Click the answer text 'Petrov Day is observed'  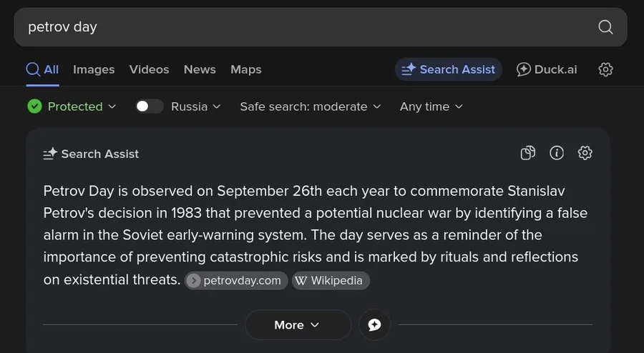pos(118,191)
